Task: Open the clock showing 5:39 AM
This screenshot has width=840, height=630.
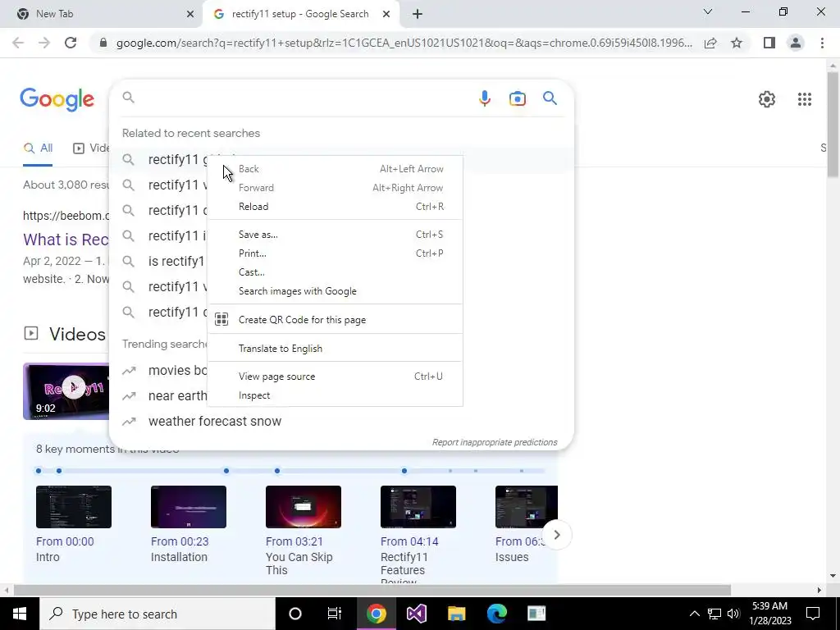Action: pyautogui.click(x=769, y=614)
